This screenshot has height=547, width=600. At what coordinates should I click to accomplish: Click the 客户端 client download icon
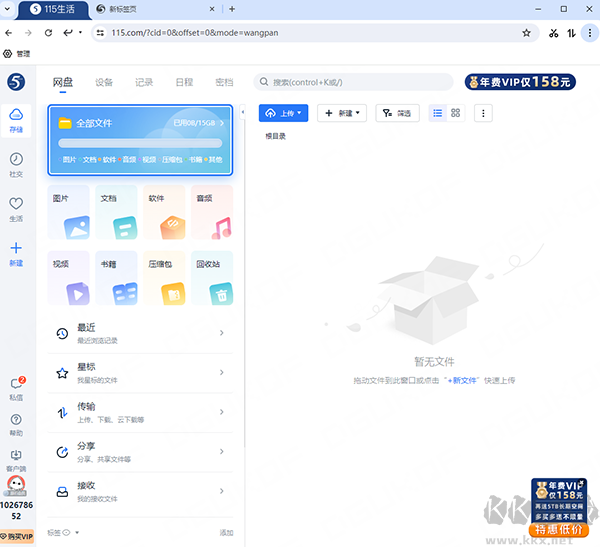pyautogui.click(x=16, y=459)
